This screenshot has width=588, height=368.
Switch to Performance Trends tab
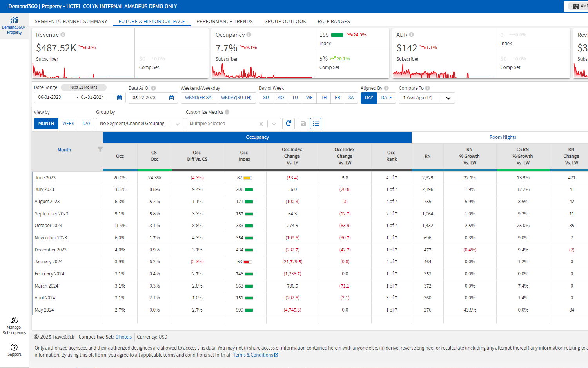pyautogui.click(x=224, y=21)
